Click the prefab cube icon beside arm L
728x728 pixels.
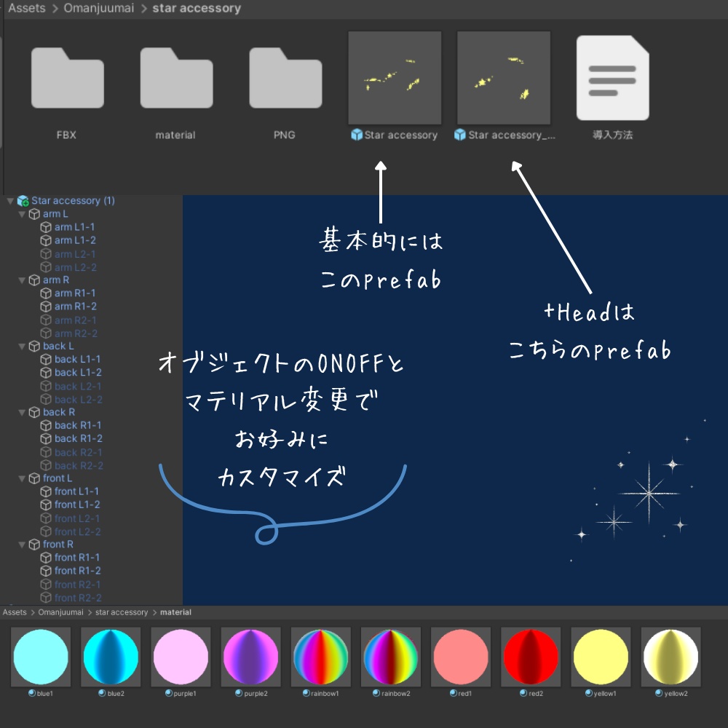tap(36, 213)
